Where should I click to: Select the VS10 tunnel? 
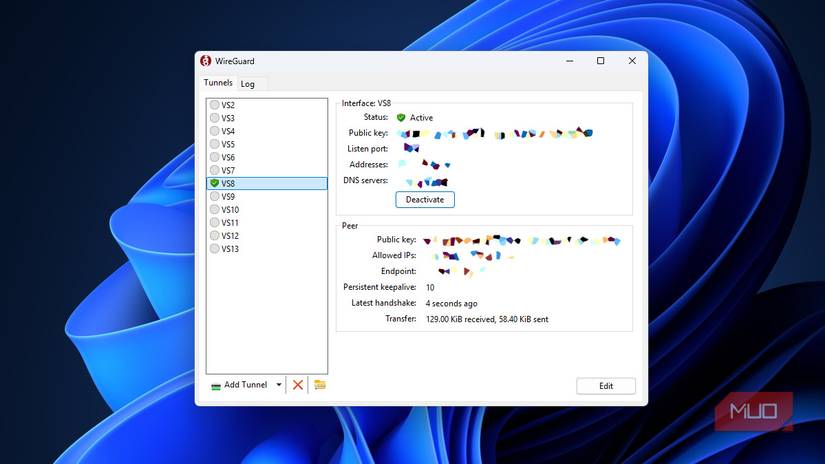click(x=267, y=209)
